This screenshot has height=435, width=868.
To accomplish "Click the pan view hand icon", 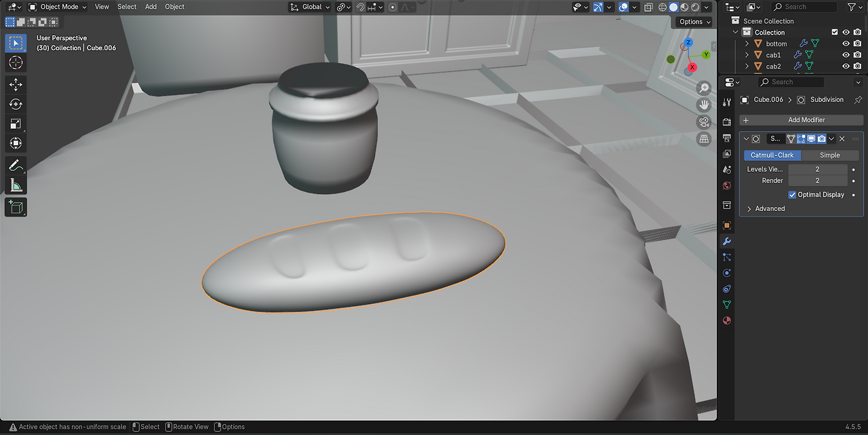I will tap(704, 105).
